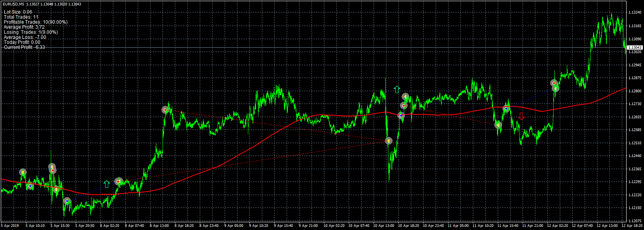Click the 1.13240 price axis label
The width and height of the screenshot is (644, 230).
(635, 12)
